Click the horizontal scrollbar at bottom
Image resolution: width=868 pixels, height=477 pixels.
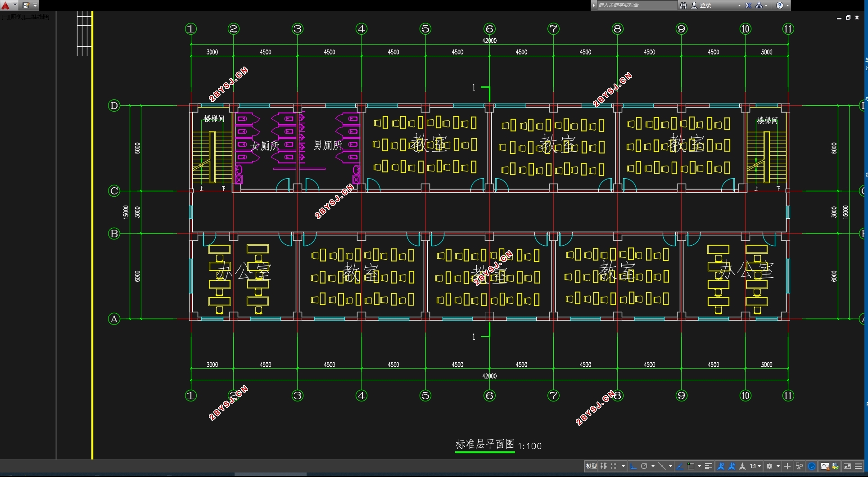point(270,474)
